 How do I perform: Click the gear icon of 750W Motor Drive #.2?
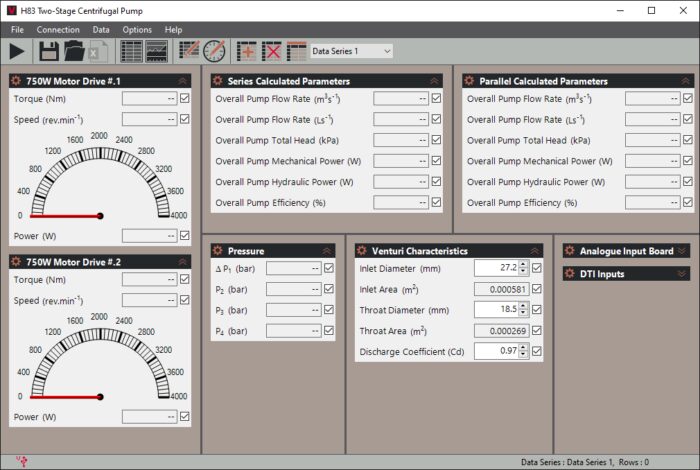tap(16, 262)
